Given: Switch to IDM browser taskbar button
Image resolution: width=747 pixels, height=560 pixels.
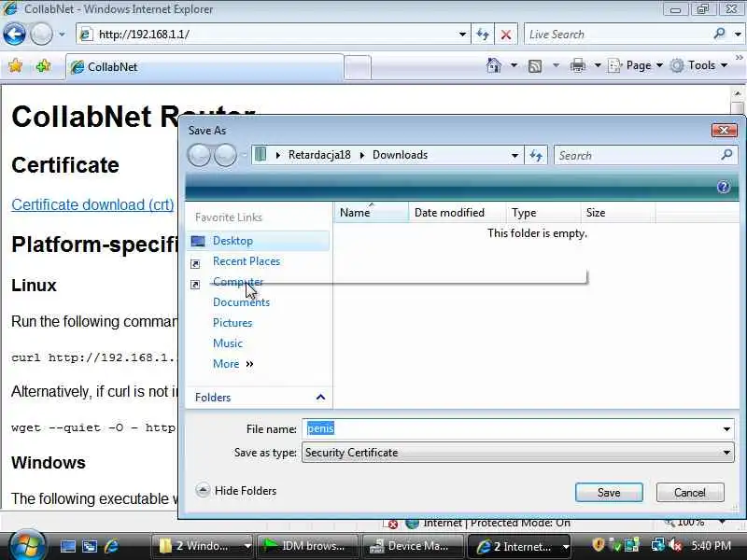Looking at the screenshot, I should coord(307,546).
